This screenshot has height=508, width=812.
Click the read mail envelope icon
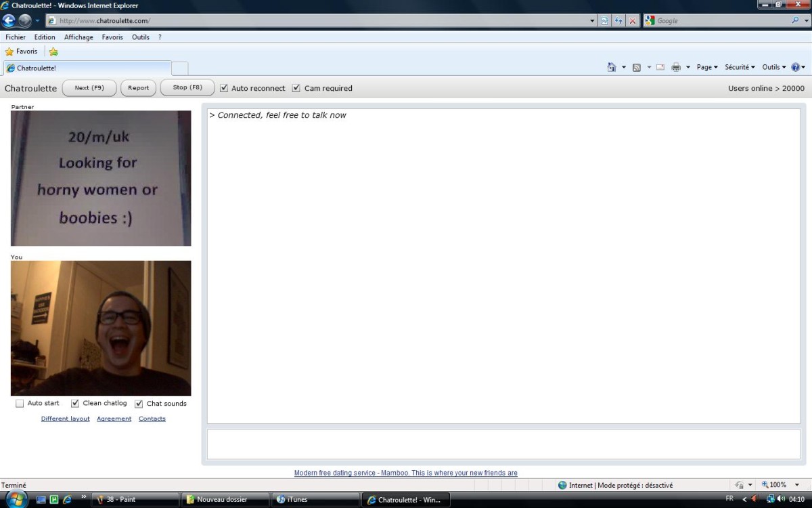click(660, 67)
